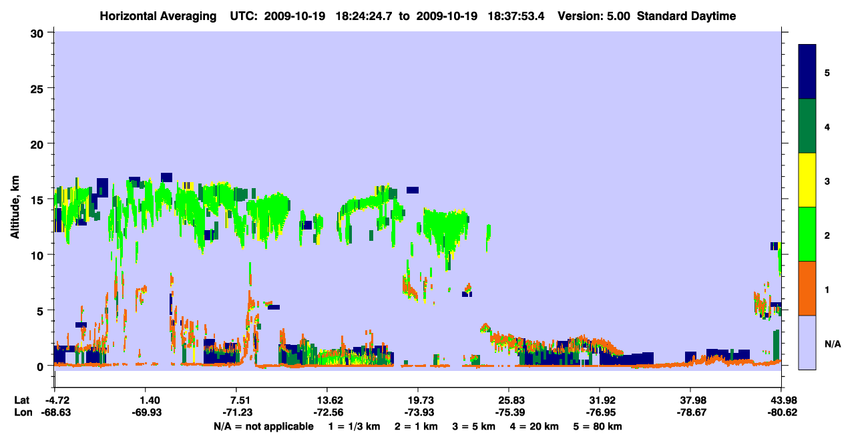The width and height of the screenshot is (868, 445).
Task: Click the 'Lat' axis row label
Action: [x=21, y=400]
